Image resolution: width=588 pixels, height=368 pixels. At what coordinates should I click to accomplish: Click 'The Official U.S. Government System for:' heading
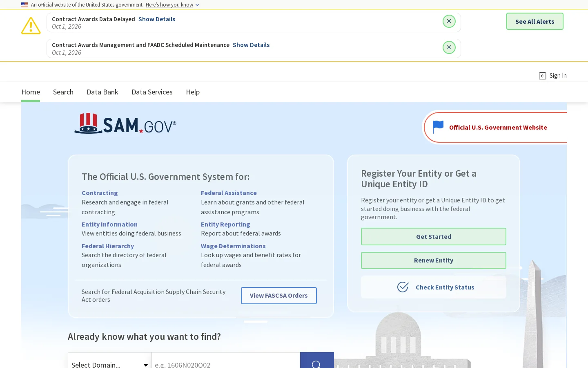165,177
